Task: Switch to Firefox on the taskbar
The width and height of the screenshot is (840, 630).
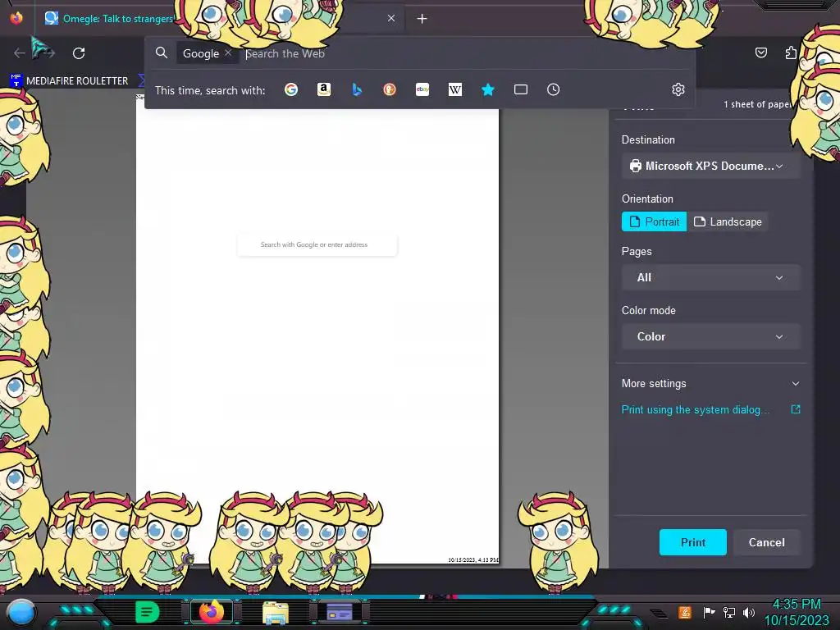Action: pyautogui.click(x=212, y=612)
